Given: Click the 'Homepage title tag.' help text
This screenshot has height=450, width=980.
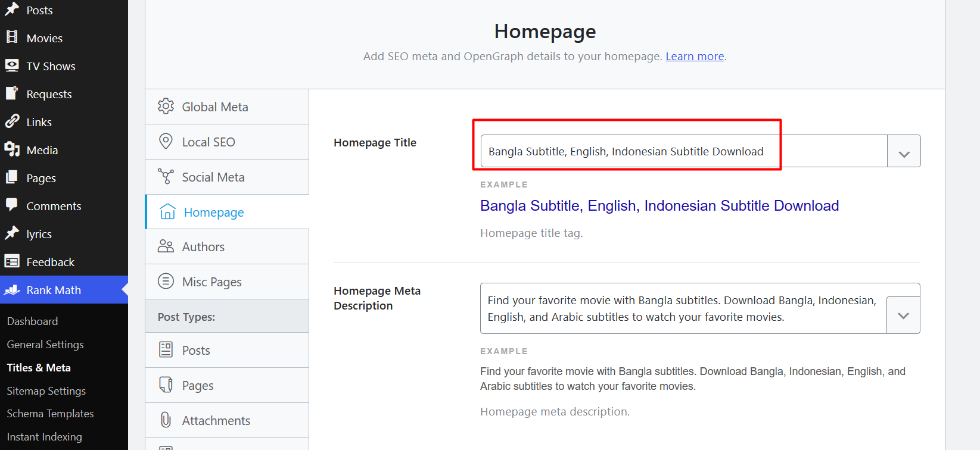Looking at the screenshot, I should [531, 233].
